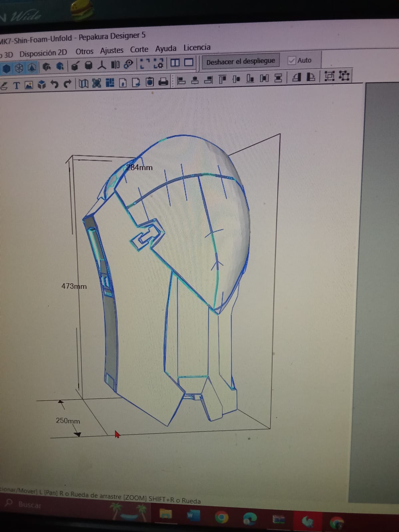Click the gray cube with cursor tool
The width and height of the screenshot is (399, 532).
click(47, 67)
